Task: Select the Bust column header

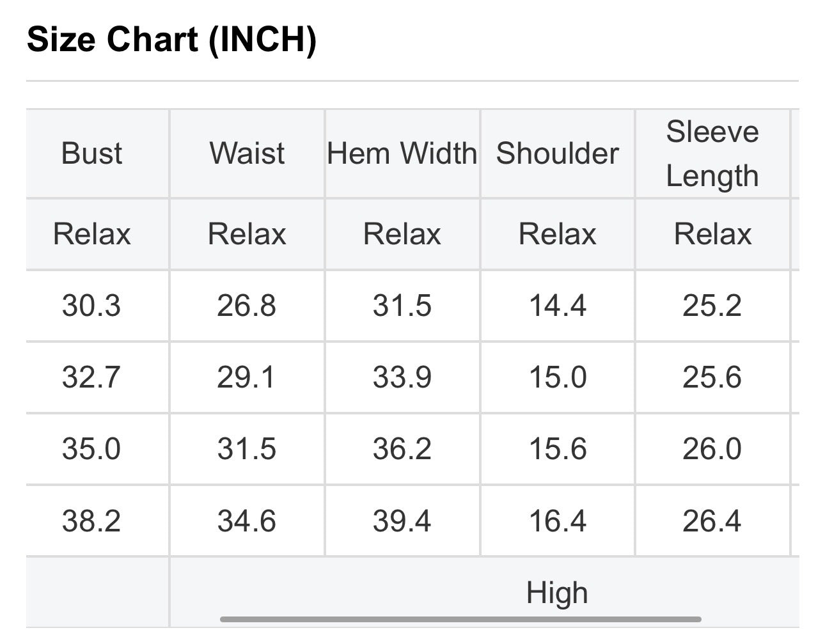Action: coord(91,153)
